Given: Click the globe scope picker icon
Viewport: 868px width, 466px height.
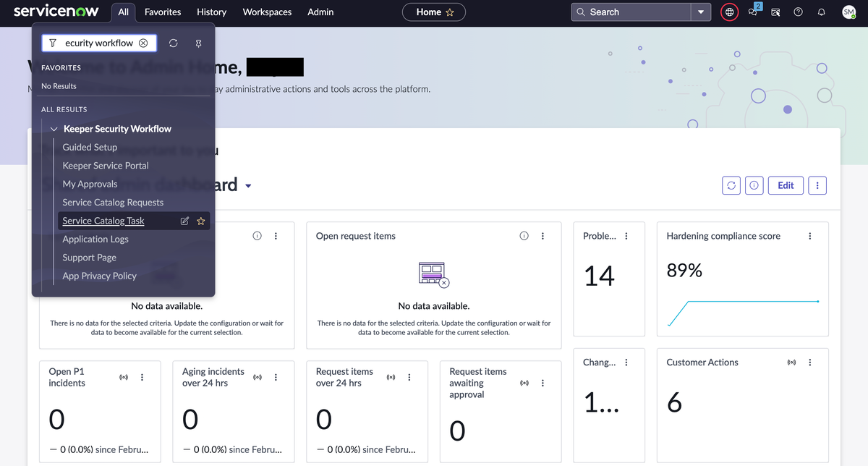Looking at the screenshot, I should tap(729, 12).
